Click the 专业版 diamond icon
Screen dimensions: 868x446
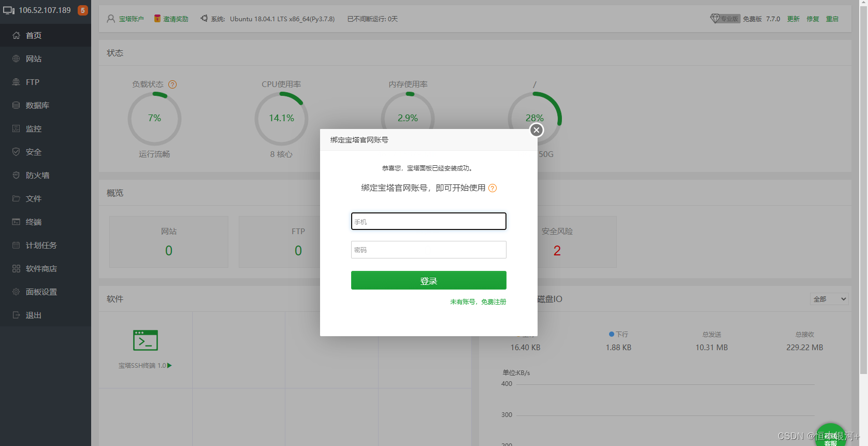(715, 19)
